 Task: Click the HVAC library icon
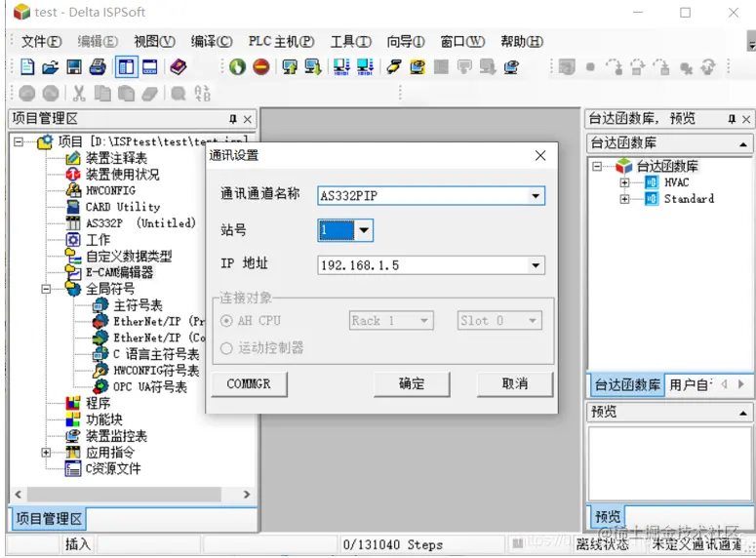[652, 182]
